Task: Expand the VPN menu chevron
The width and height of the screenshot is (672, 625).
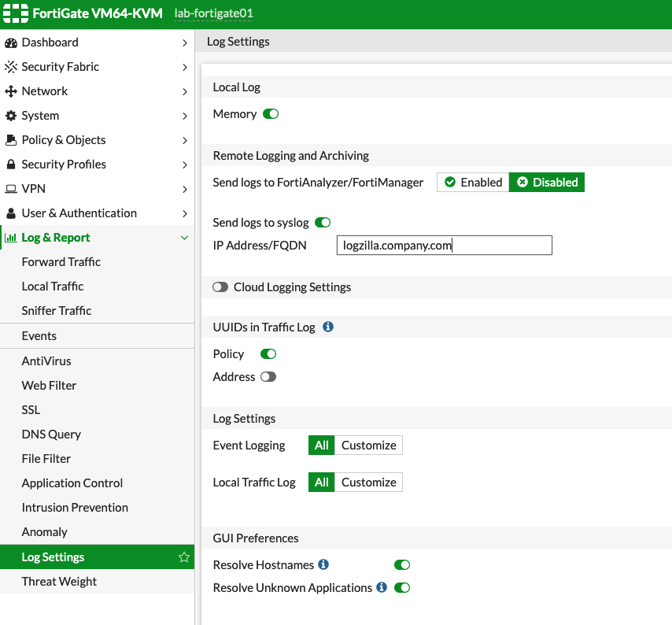Action: (x=184, y=189)
